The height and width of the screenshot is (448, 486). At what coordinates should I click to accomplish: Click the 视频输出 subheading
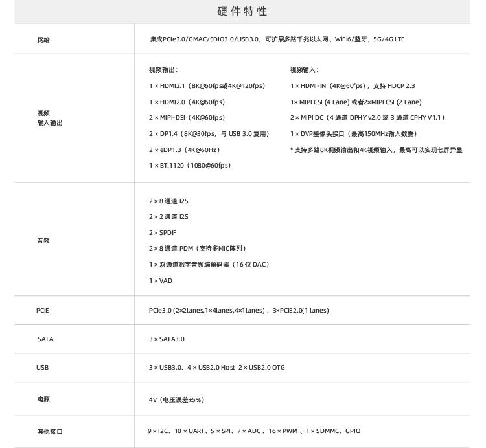tap(163, 70)
